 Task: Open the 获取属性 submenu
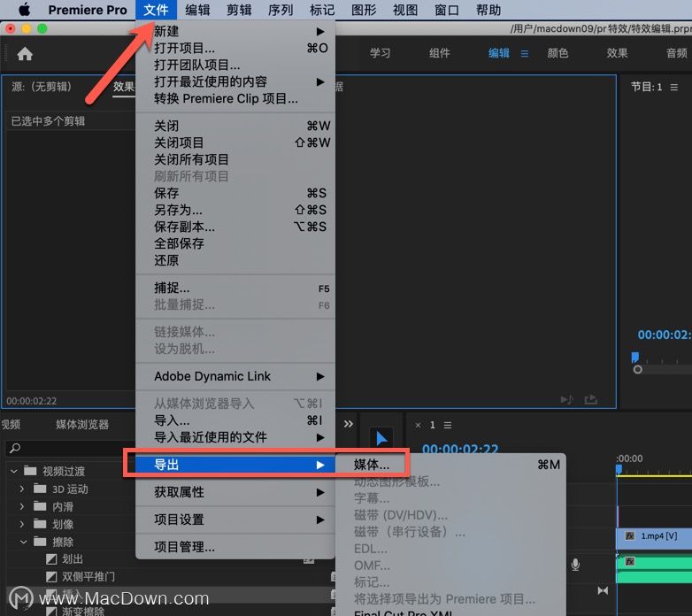pyautogui.click(x=235, y=492)
